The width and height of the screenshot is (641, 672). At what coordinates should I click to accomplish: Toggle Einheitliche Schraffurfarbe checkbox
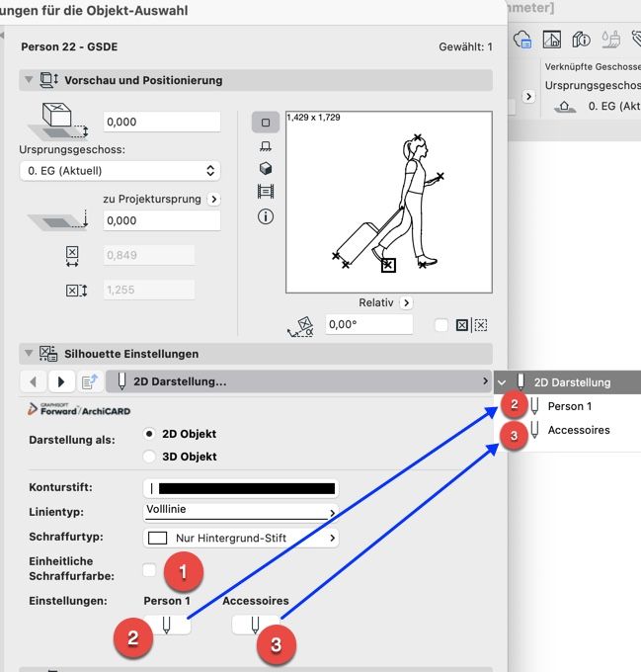[x=149, y=570]
